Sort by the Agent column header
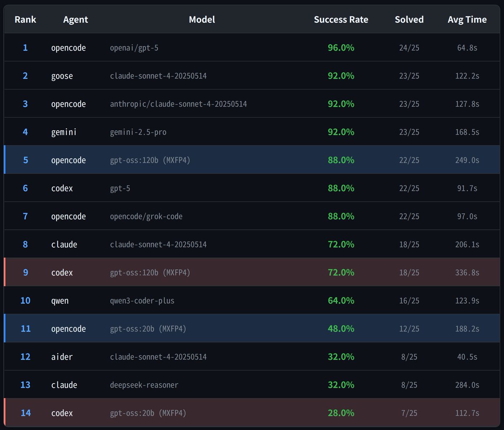This screenshot has height=430, width=504. coord(76,19)
